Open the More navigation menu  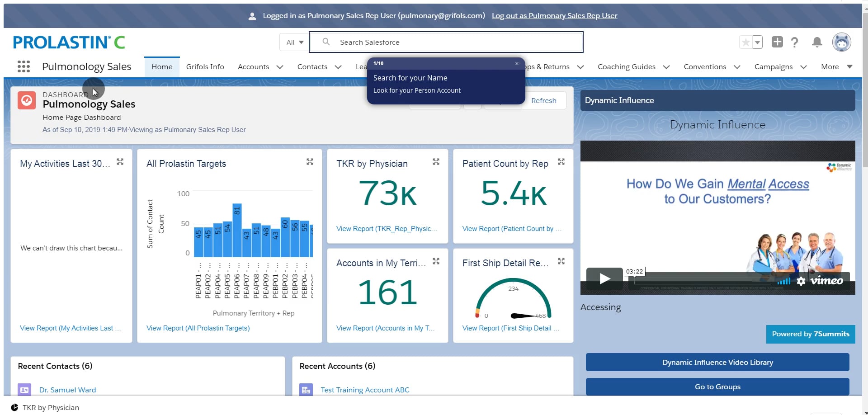(837, 66)
